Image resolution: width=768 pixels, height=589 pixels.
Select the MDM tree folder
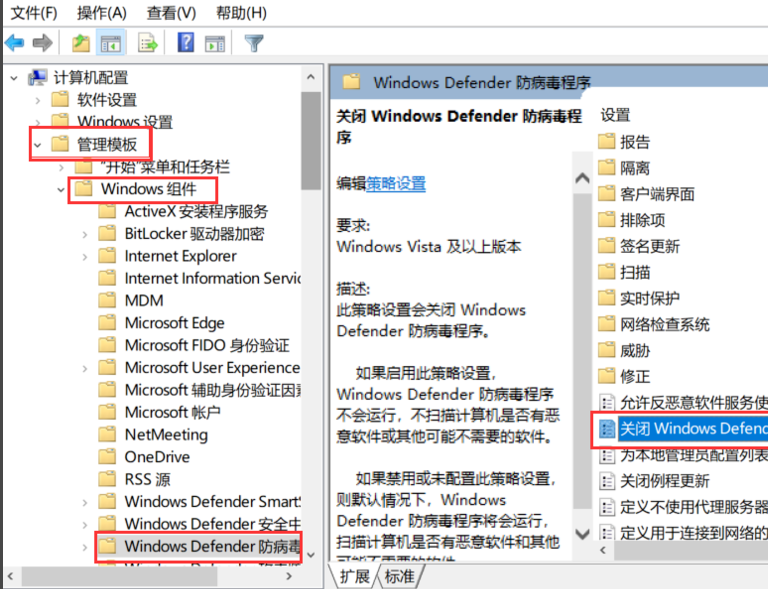pyautogui.click(x=144, y=300)
